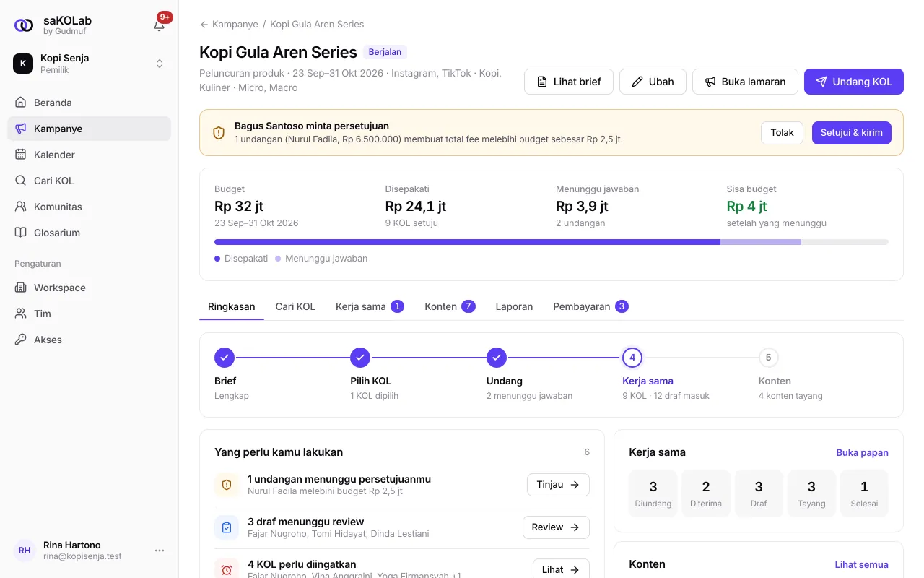This screenshot has width=924, height=578.
Task: Click the Kopi Senja K avatar
Action: tap(23, 64)
